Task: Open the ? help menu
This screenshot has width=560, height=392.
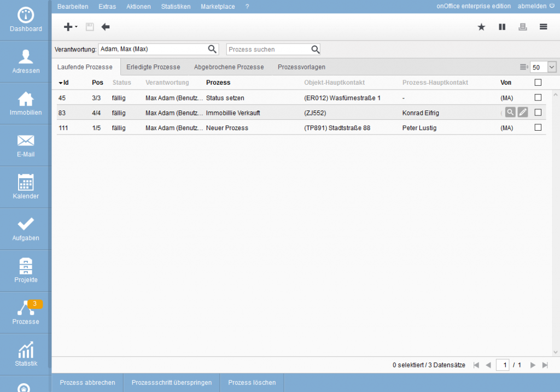Action: pos(247,7)
